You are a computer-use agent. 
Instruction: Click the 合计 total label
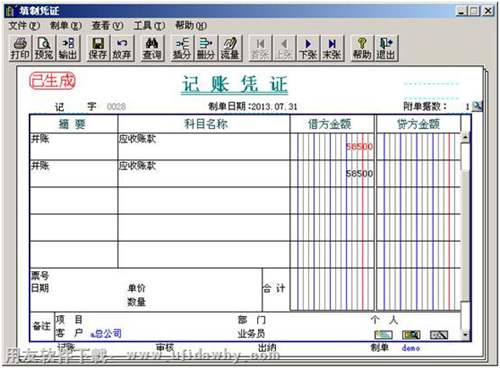(274, 288)
